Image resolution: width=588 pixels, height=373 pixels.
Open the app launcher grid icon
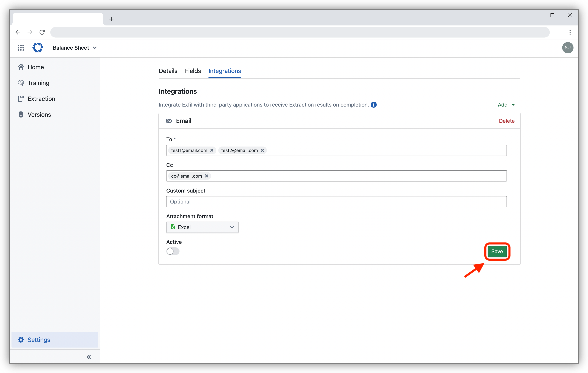pyautogui.click(x=21, y=48)
